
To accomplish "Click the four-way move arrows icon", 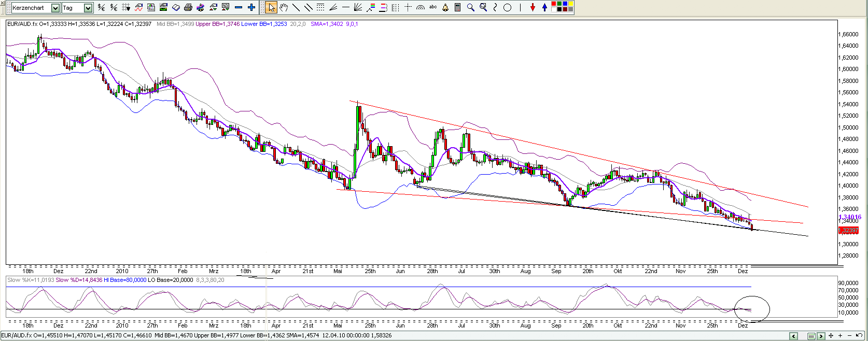I will tap(831, 336).
